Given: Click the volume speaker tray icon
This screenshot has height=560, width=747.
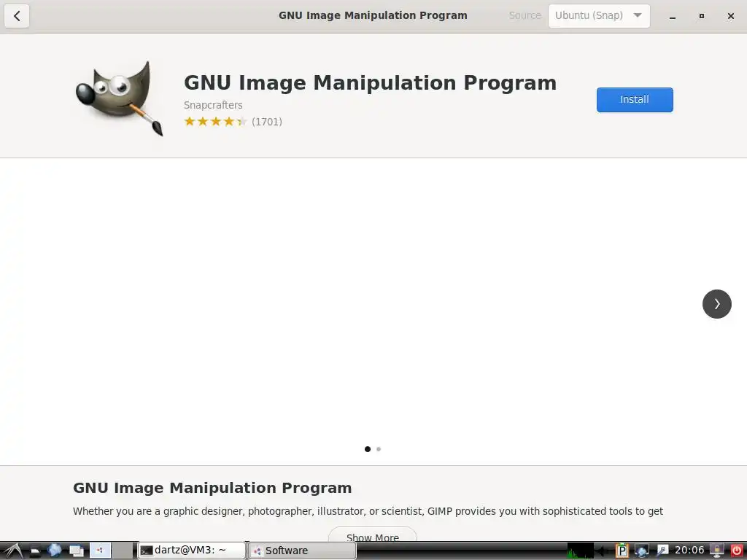Looking at the screenshot, I should [x=602, y=551].
